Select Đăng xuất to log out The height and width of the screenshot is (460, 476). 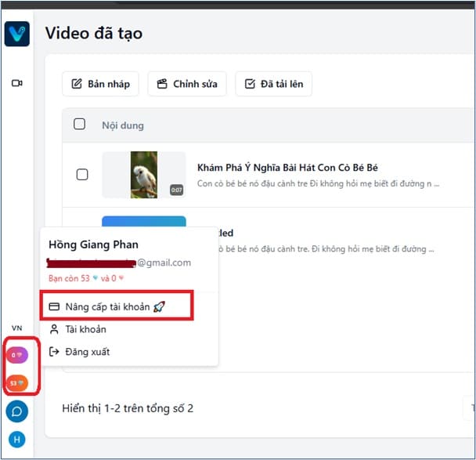[x=87, y=352]
